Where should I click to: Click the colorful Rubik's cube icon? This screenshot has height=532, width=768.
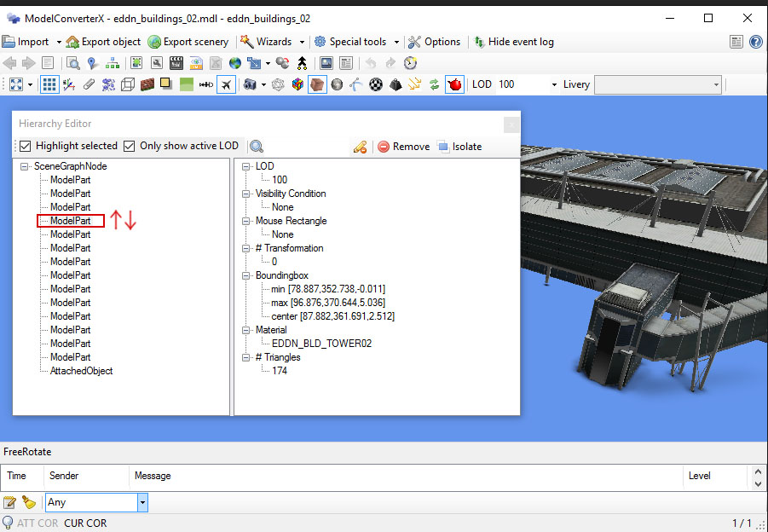point(297,84)
